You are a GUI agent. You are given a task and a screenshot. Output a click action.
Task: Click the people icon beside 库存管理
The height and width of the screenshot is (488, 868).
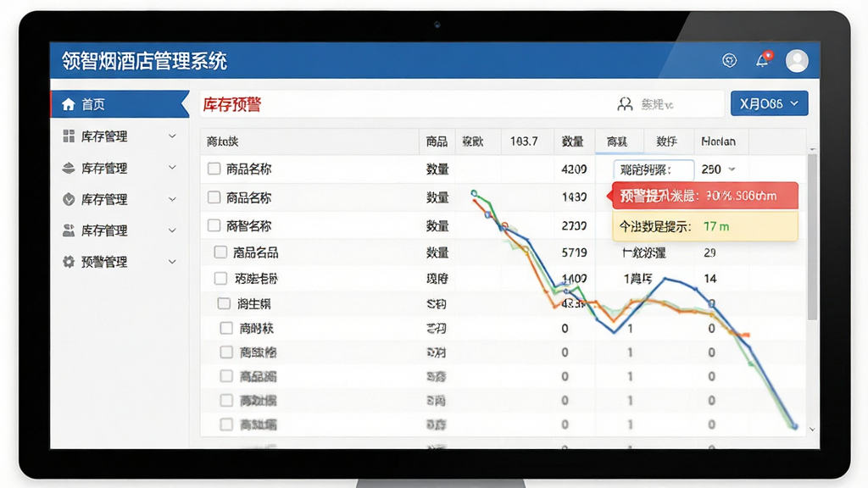[69, 230]
